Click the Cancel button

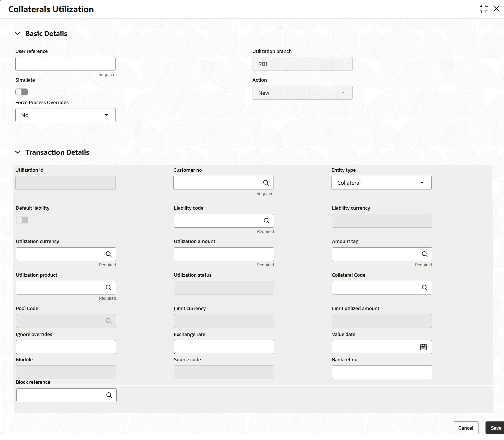(x=465, y=428)
